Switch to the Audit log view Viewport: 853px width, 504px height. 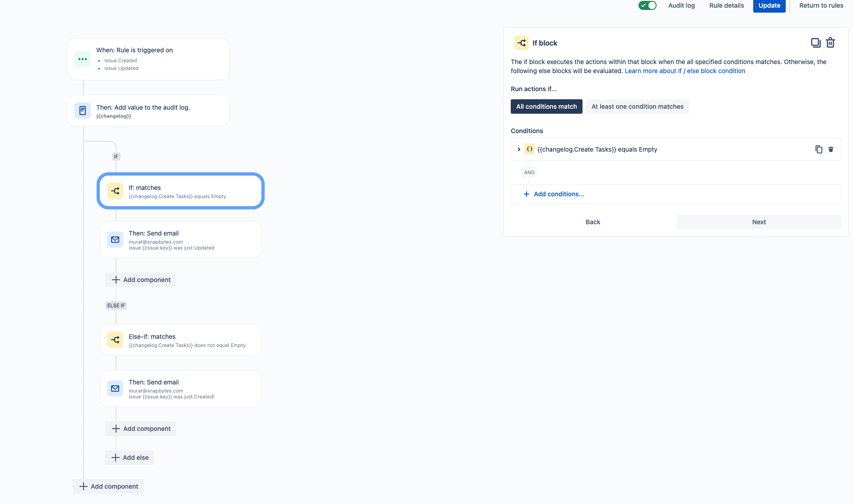pyautogui.click(x=681, y=5)
